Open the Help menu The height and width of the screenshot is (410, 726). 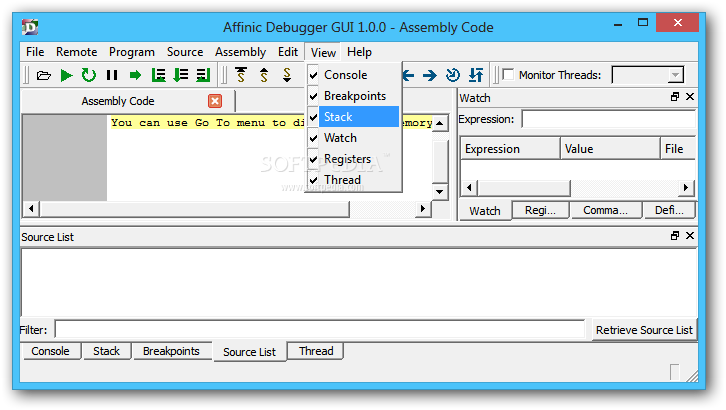click(x=359, y=52)
